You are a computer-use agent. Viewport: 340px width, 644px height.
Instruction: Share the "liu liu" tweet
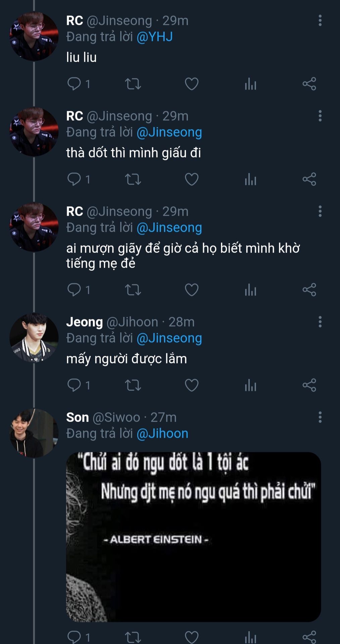[309, 84]
